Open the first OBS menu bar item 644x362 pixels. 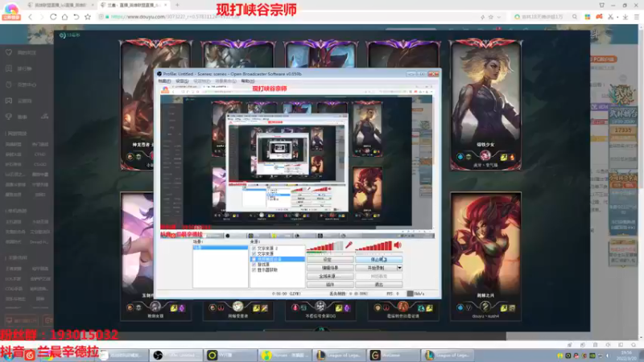pos(164,81)
